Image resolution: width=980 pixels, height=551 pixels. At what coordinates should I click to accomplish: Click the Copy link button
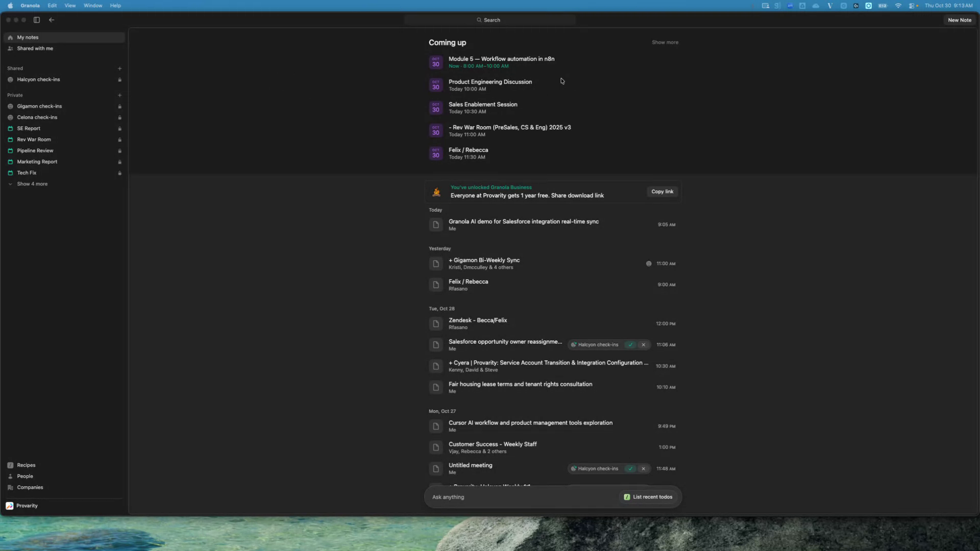coord(662,191)
